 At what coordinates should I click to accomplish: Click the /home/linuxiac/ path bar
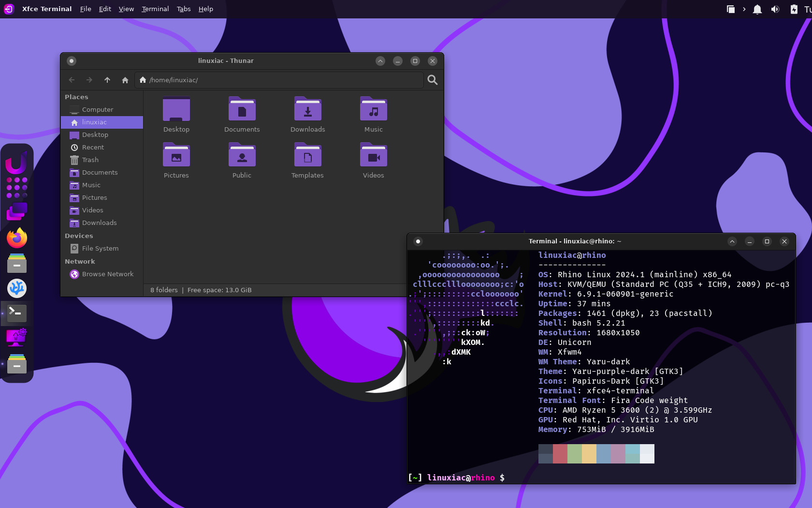point(279,80)
